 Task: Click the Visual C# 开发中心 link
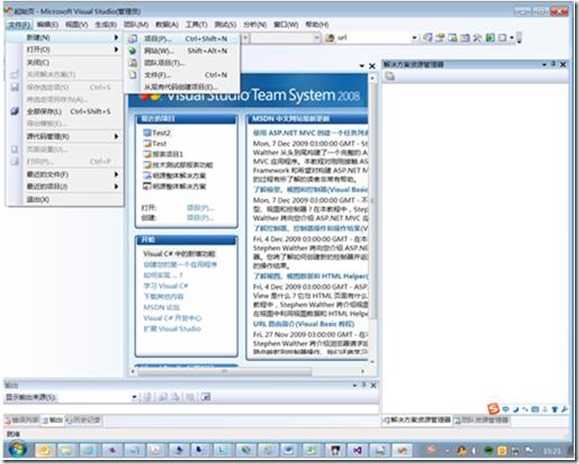pyautogui.click(x=172, y=318)
